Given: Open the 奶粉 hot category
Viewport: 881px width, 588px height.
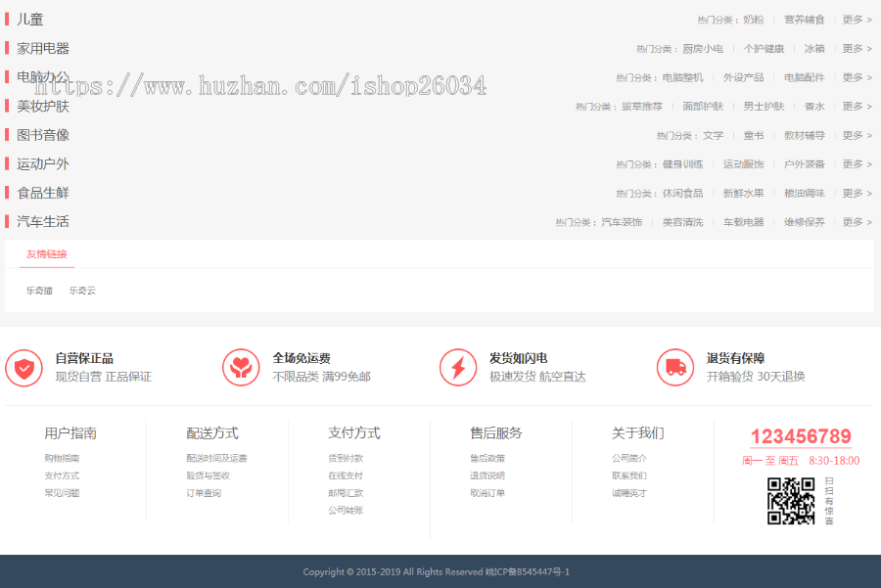Looking at the screenshot, I should (x=754, y=20).
